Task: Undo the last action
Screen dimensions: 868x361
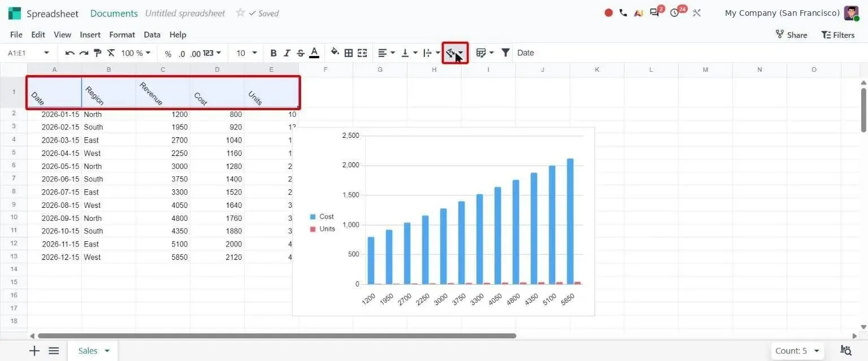Action: click(x=70, y=53)
